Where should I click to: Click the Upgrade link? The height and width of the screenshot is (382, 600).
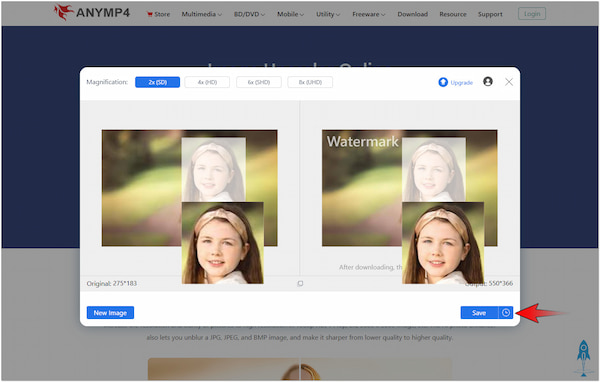(461, 82)
